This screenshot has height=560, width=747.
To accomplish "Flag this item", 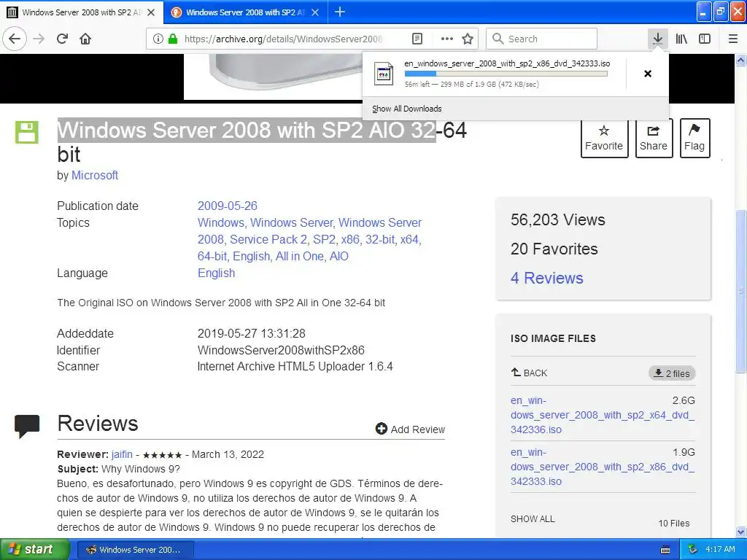I will pos(694,138).
